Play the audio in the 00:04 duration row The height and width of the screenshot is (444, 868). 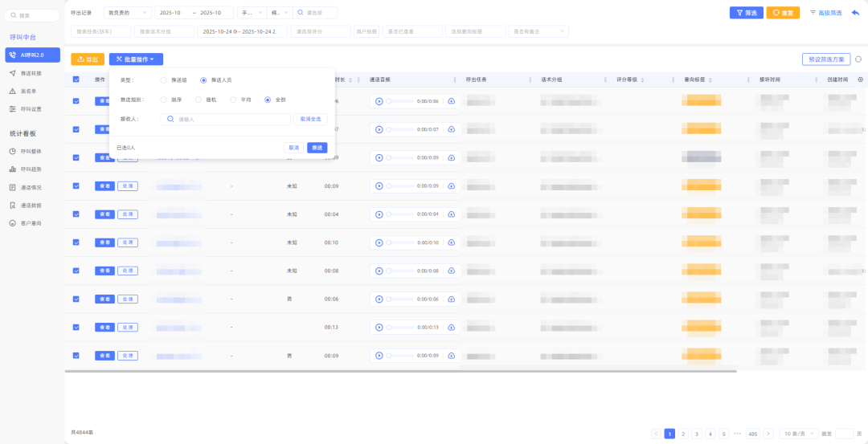pos(379,214)
